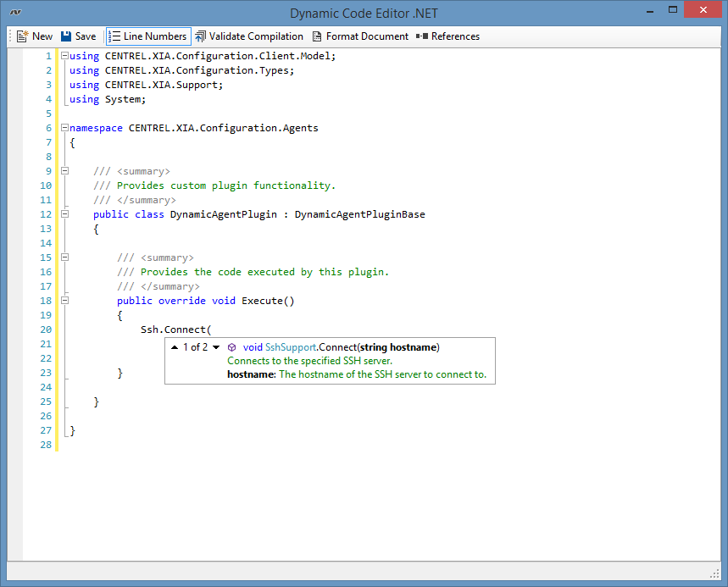Image resolution: width=728 pixels, height=587 pixels.
Task: Click 'Execute()' on line 18
Action: (268, 301)
